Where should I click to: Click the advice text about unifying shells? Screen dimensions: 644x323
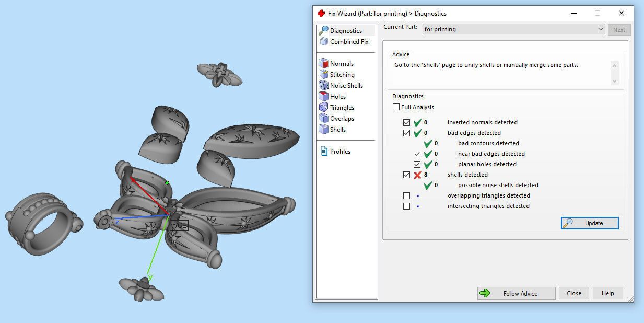[486, 65]
